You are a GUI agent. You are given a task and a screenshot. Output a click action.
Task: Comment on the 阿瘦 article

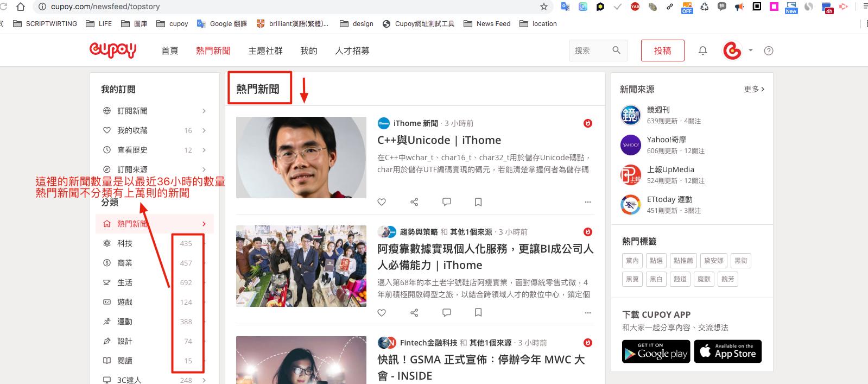click(447, 313)
